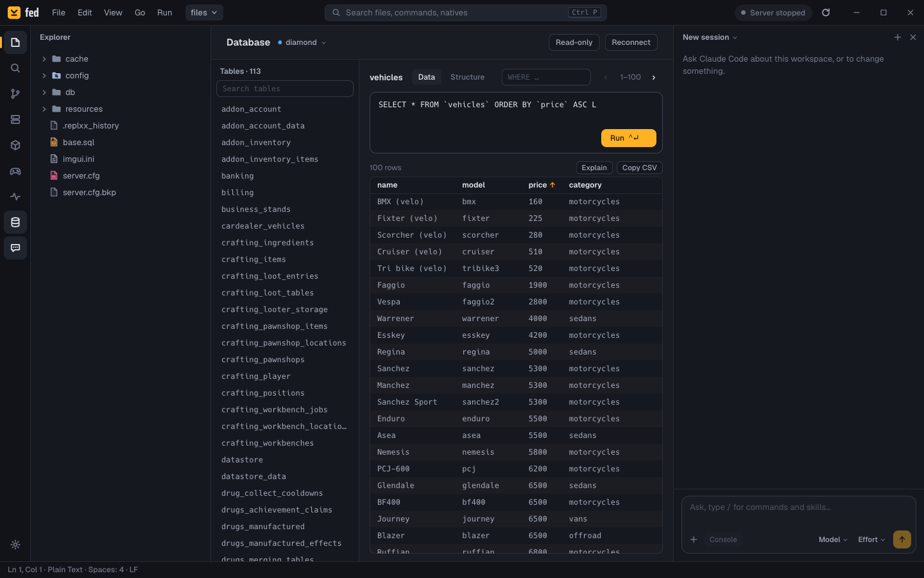Open settings gear at sidebar bottom
Image resolution: width=924 pixels, height=578 pixels.
[x=15, y=545]
